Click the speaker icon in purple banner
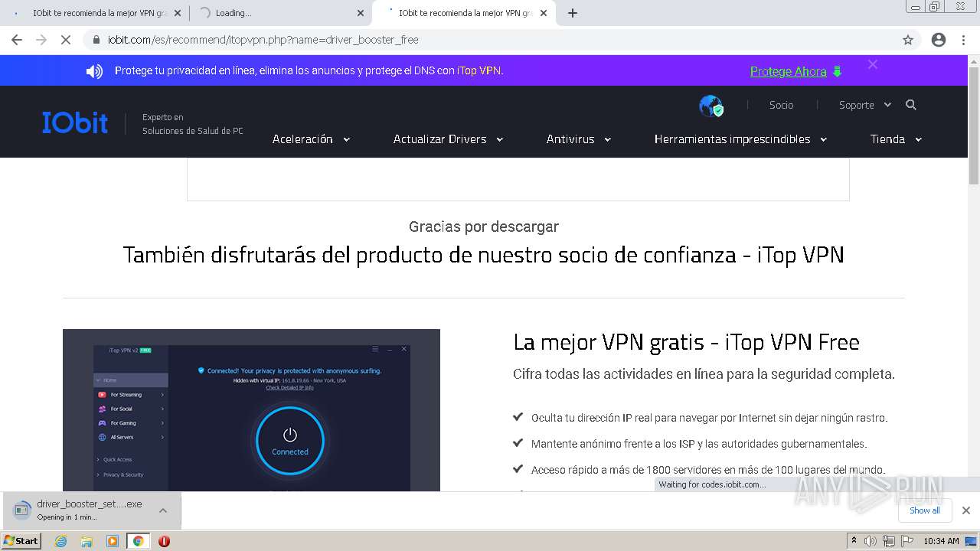This screenshot has height=551, width=980. click(x=94, y=71)
